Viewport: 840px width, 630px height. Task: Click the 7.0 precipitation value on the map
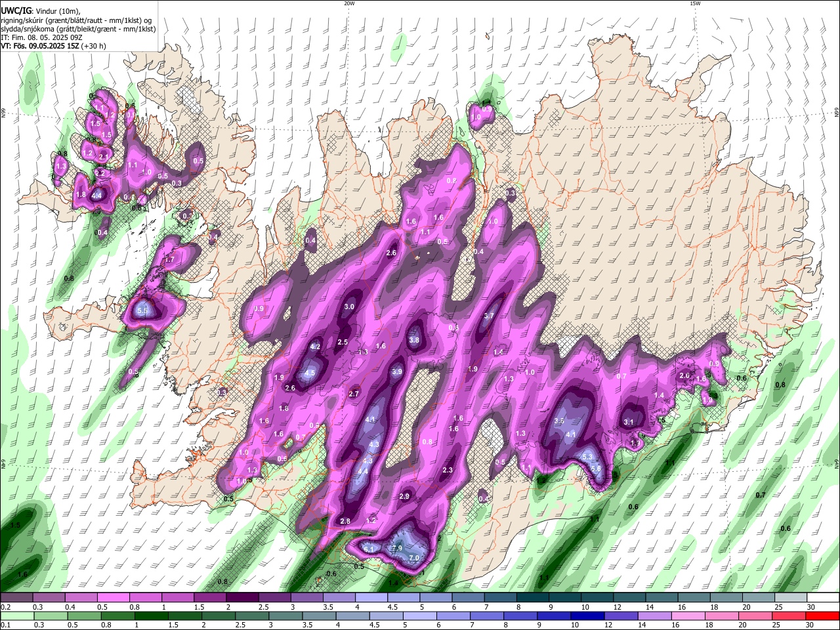[x=414, y=558]
